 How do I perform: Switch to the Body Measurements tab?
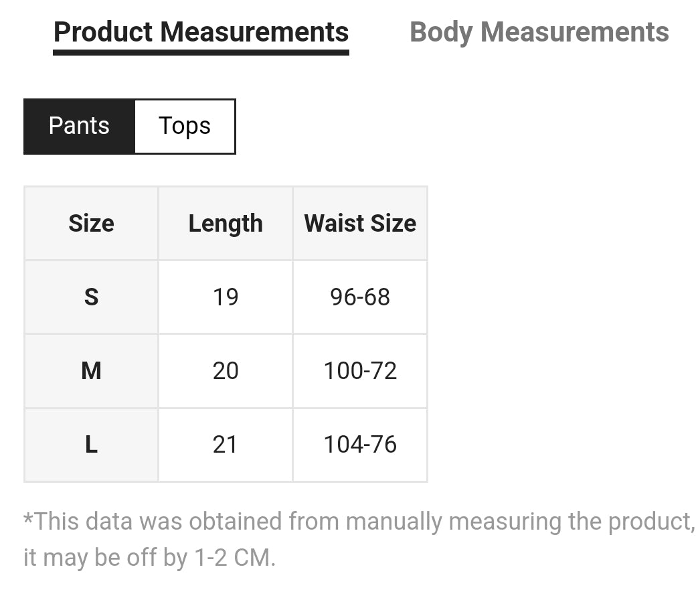coord(539,32)
